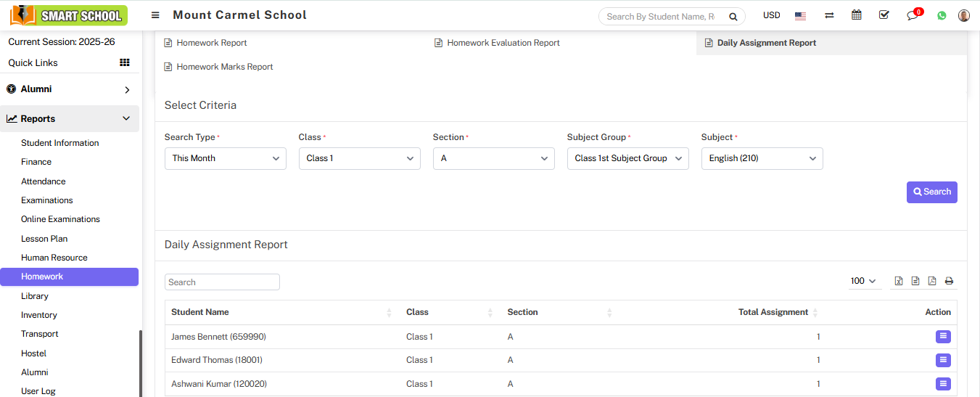980x397 pixels.
Task: Open the Class dropdown
Action: pyautogui.click(x=359, y=158)
